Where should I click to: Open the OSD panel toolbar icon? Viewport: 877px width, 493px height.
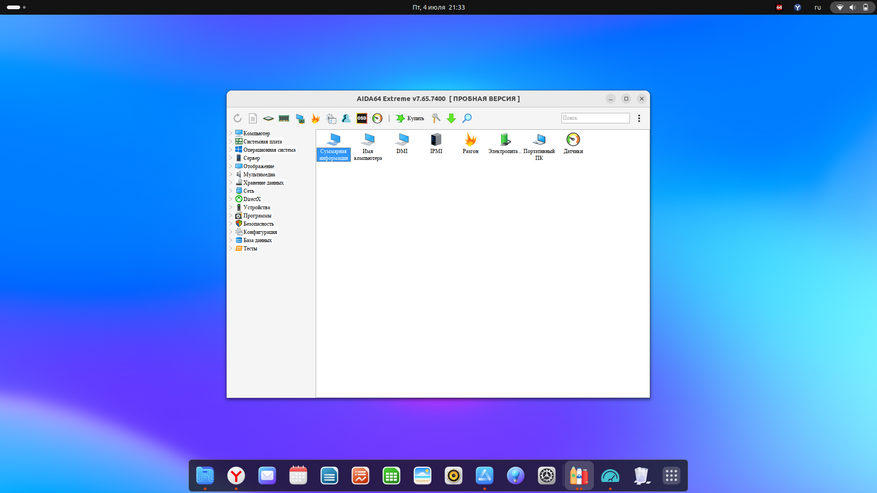[x=362, y=119]
